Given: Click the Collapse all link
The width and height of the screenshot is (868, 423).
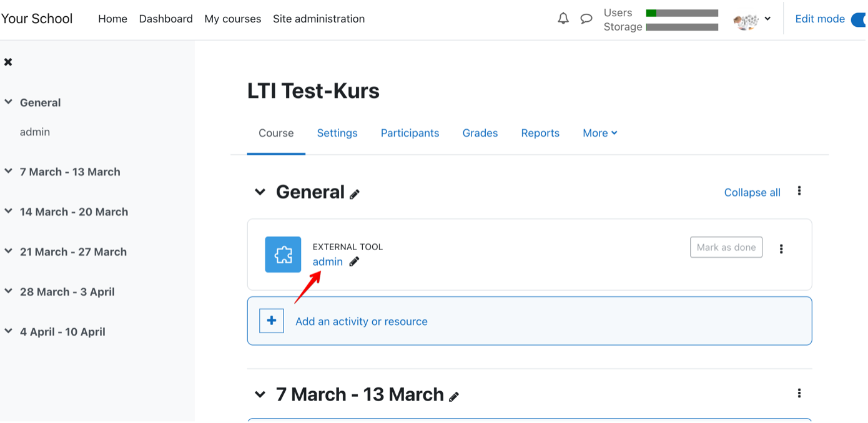Looking at the screenshot, I should point(752,192).
